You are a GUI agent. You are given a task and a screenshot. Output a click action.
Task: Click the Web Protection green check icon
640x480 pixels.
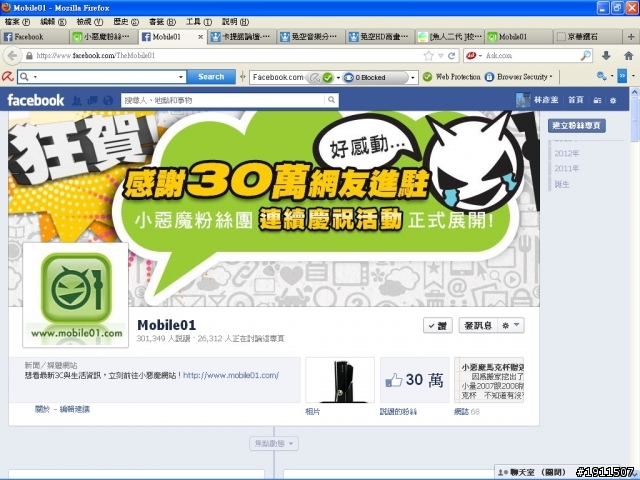click(x=427, y=77)
